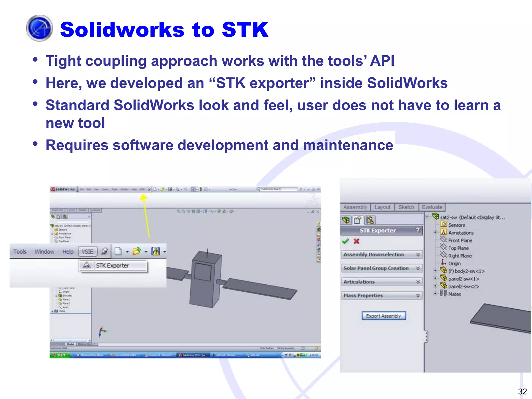Click the question mark help icon beside SolidWorks Search
Screen dimensions: 532x399
tap(301, 189)
